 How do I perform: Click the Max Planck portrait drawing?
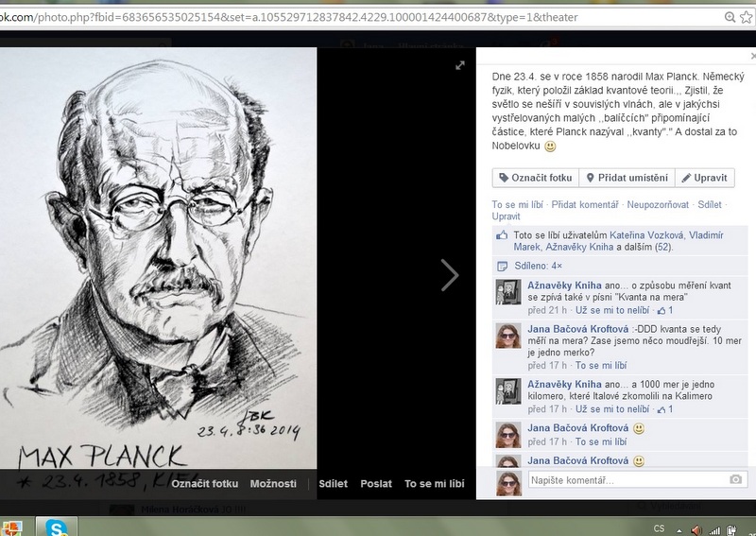coord(158,258)
